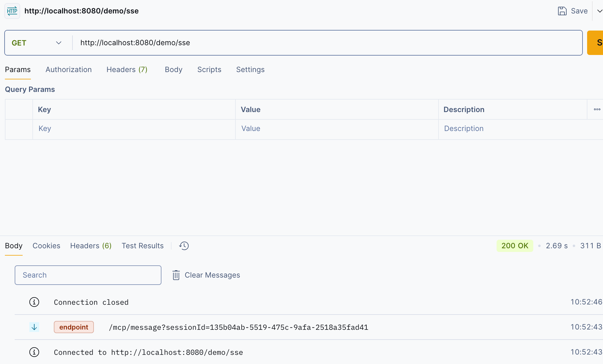Expand Headers (7) request section
This screenshot has height=364, width=603.
point(127,70)
